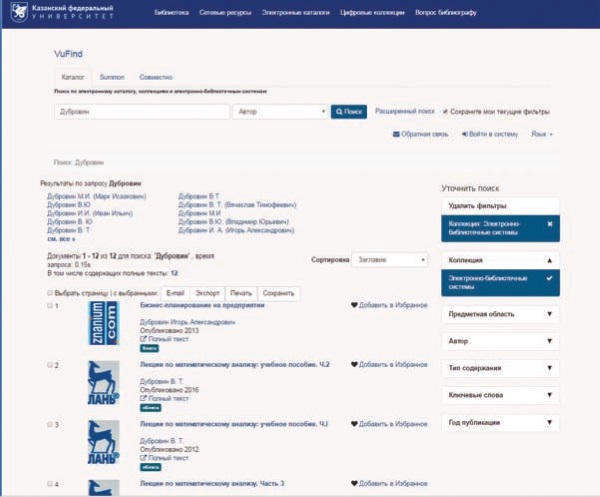Screen dimensions: 600x497
Task: Open Расширенный поиск link
Action: click(404, 112)
